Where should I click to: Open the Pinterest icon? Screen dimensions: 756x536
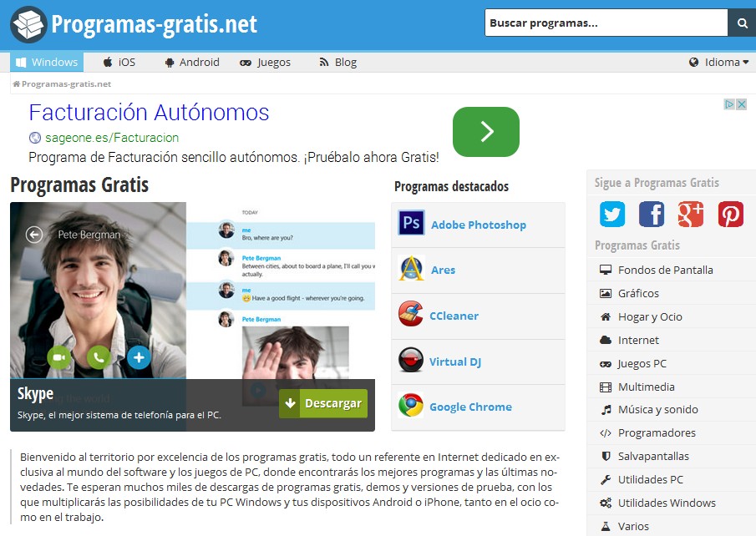(730, 214)
